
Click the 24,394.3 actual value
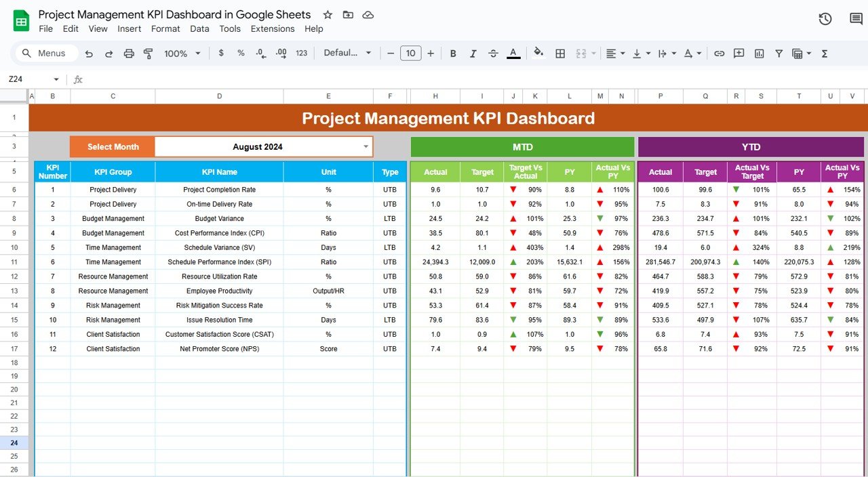tap(435, 262)
